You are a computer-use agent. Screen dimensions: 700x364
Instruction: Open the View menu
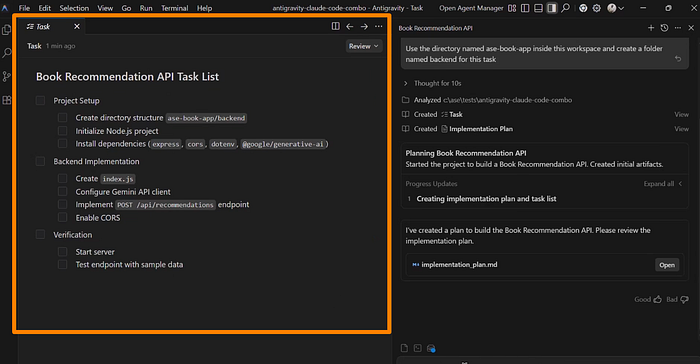coord(105,8)
